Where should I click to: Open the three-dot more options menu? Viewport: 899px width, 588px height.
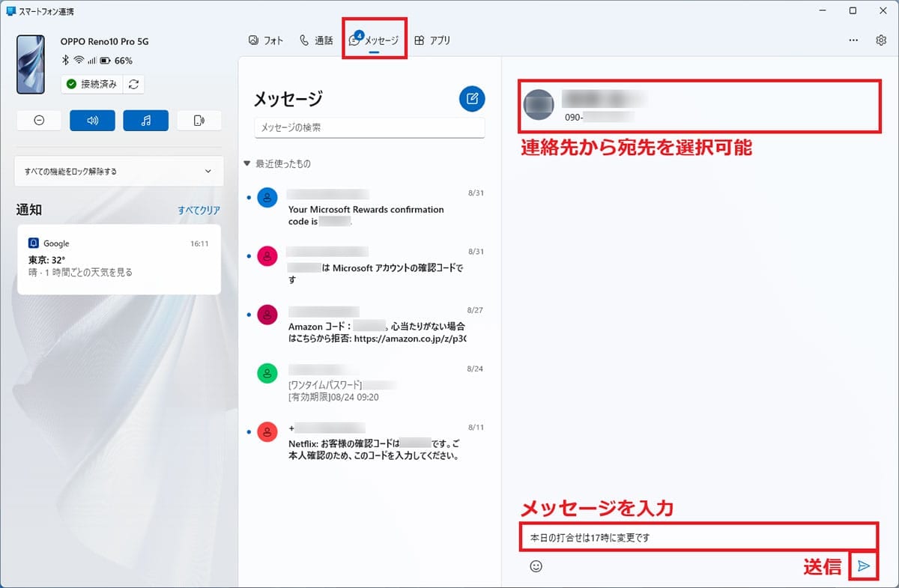pyautogui.click(x=853, y=40)
